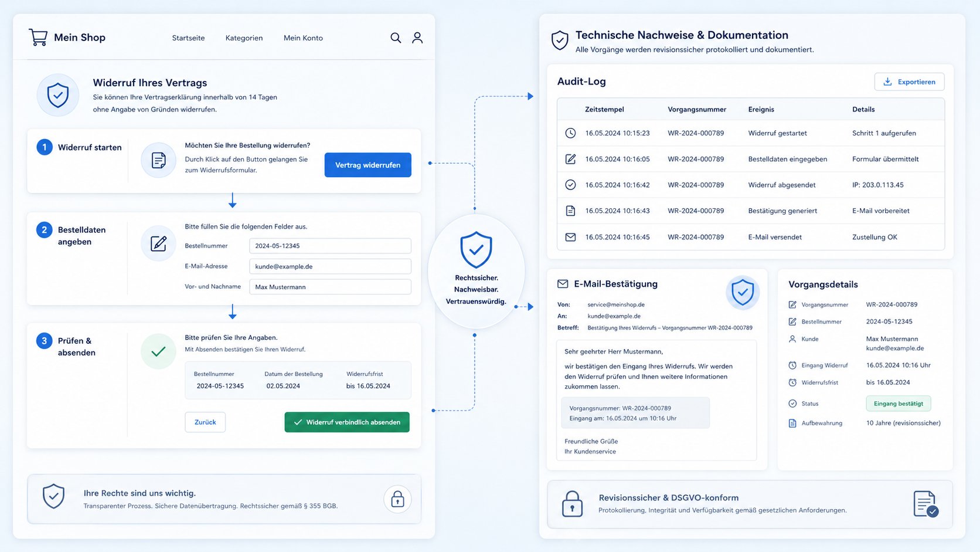The width and height of the screenshot is (980, 552).
Task: Click the central Rechtssicher shield icon
Action: click(x=476, y=250)
